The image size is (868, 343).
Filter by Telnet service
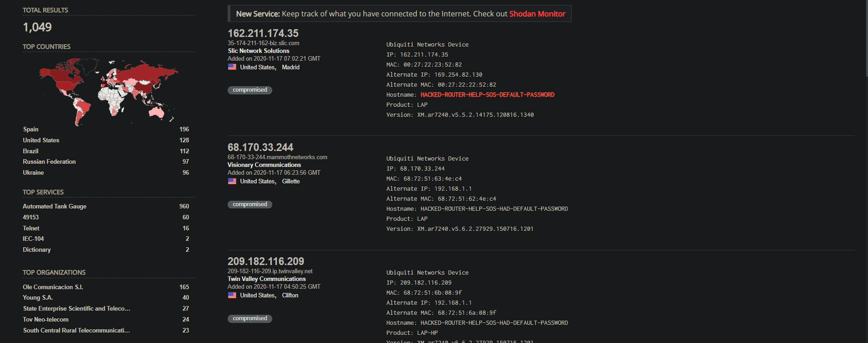pyautogui.click(x=31, y=228)
